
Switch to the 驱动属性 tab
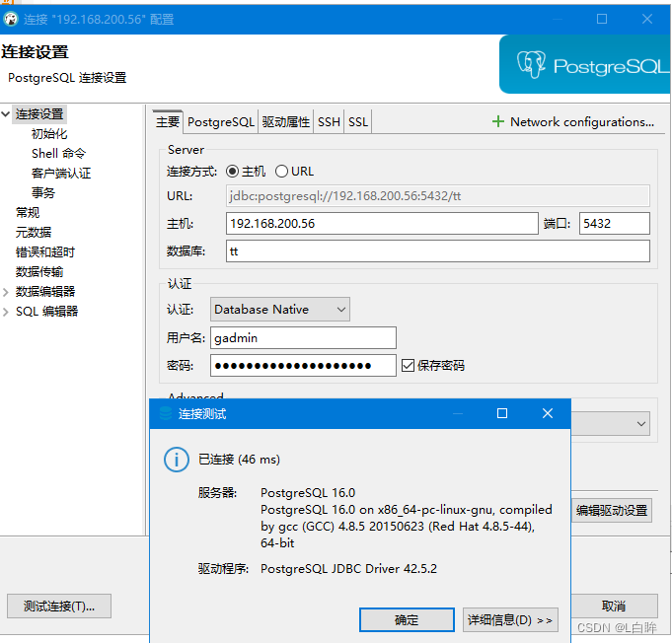pos(286,122)
